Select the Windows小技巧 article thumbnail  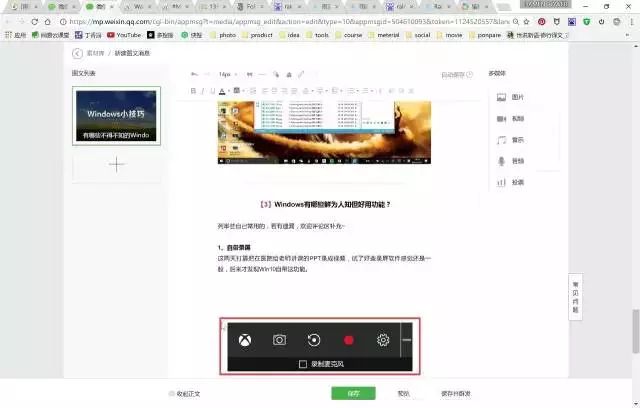coord(116,116)
